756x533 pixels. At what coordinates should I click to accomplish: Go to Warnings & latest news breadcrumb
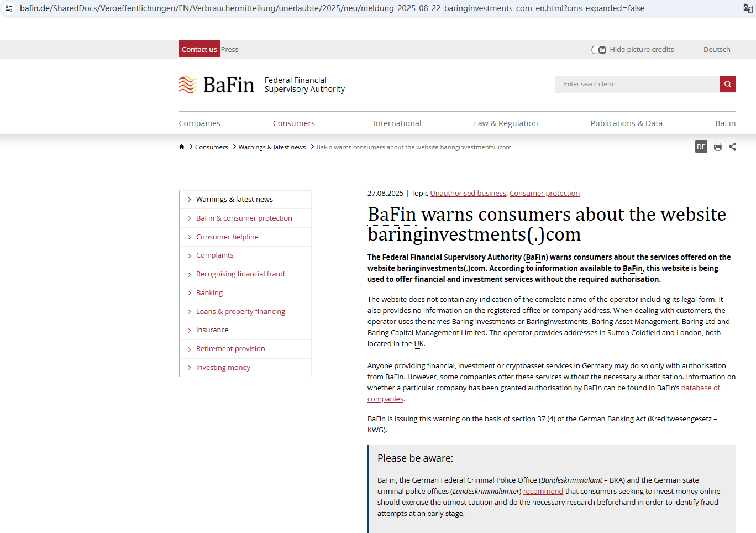[x=272, y=147]
